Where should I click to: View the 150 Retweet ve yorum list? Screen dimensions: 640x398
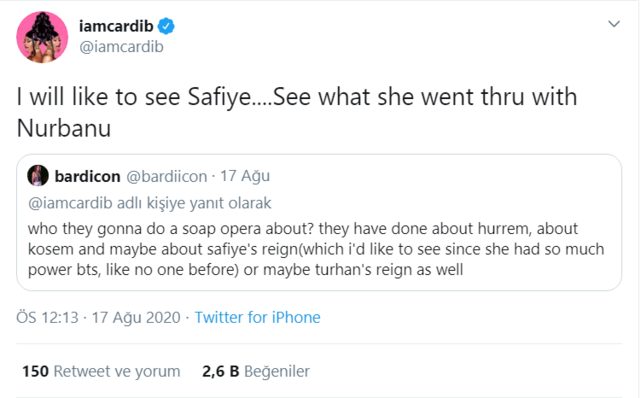[101, 371]
